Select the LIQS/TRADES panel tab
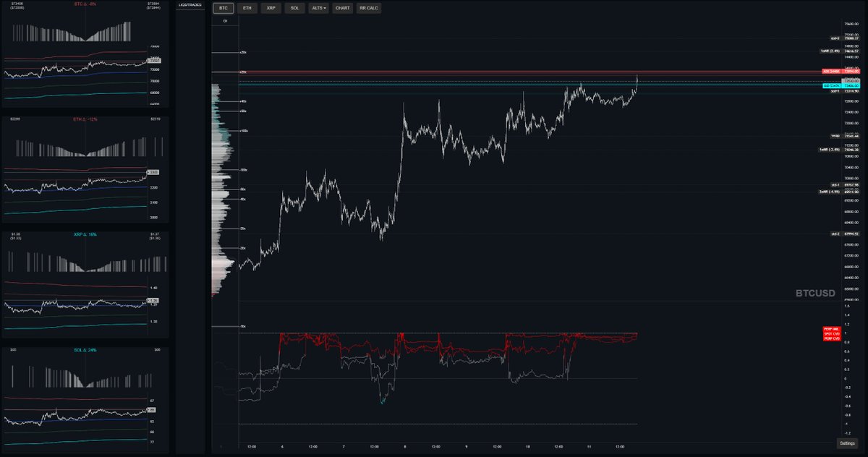The width and height of the screenshot is (868, 457). pyautogui.click(x=190, y=5)
